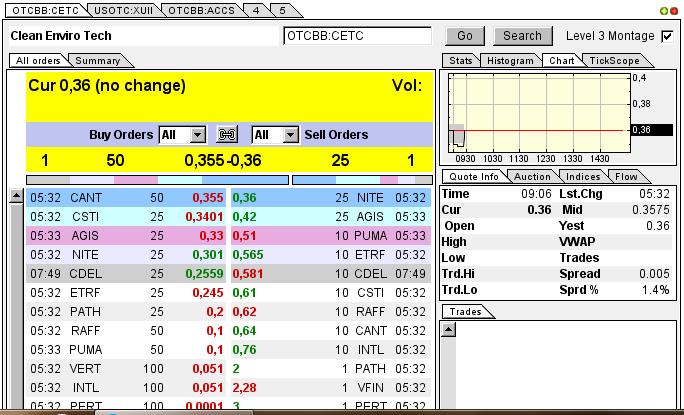Viewport: 684px width, 415px height.
Task: Click the Cur 0,36 (no change) header
Action: tap(107, 86)
